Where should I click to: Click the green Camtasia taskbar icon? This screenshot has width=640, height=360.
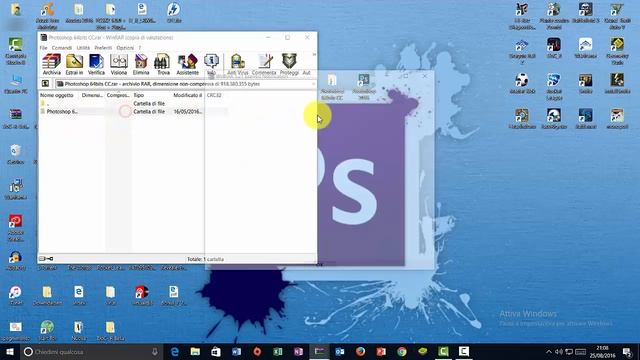point(443,351)
